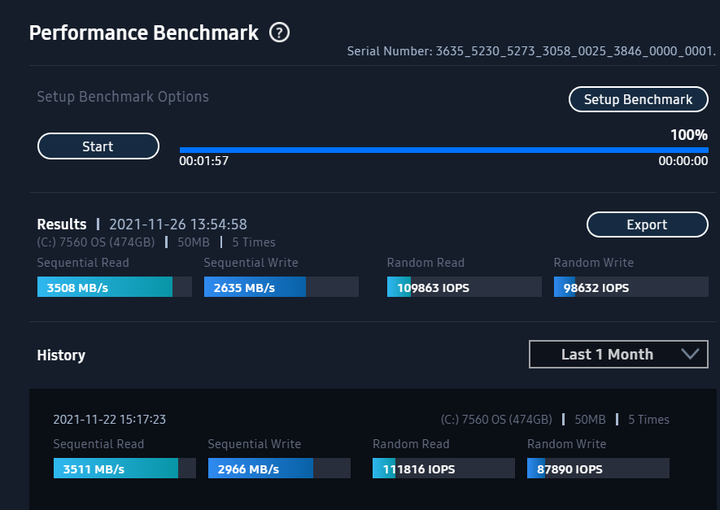
Task: Start the benchmark test
Action: [98, 146]
